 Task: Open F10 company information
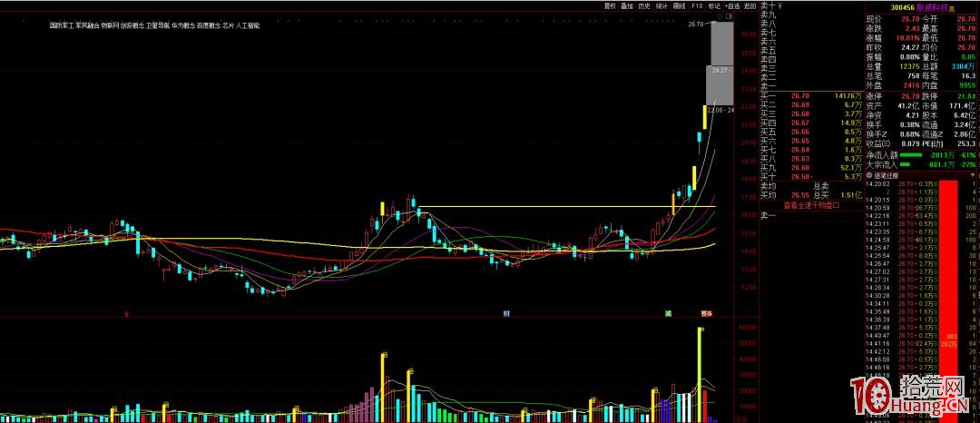coord(696,5)
